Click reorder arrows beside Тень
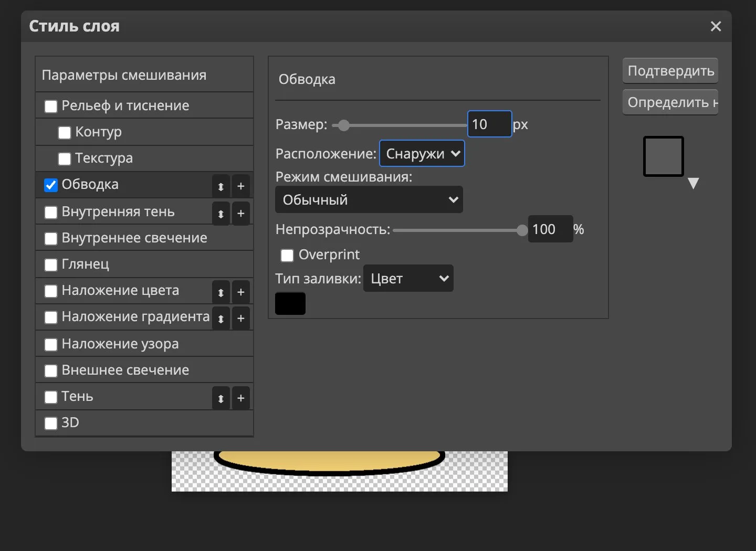This screenshot has height=551, width=756. (x=221, y=398)
